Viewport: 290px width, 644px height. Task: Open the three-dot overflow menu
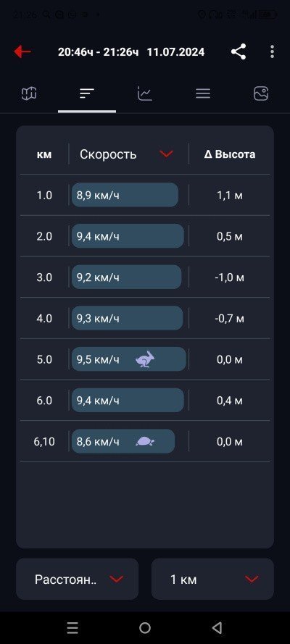272,51
